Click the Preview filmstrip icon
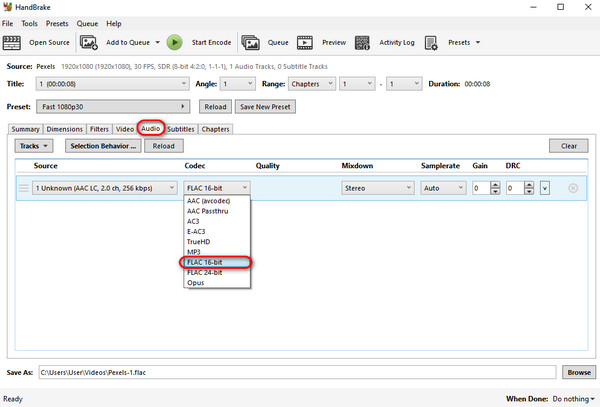The height and width of the screenshot is (407, 600). click(x=305, y=42)
